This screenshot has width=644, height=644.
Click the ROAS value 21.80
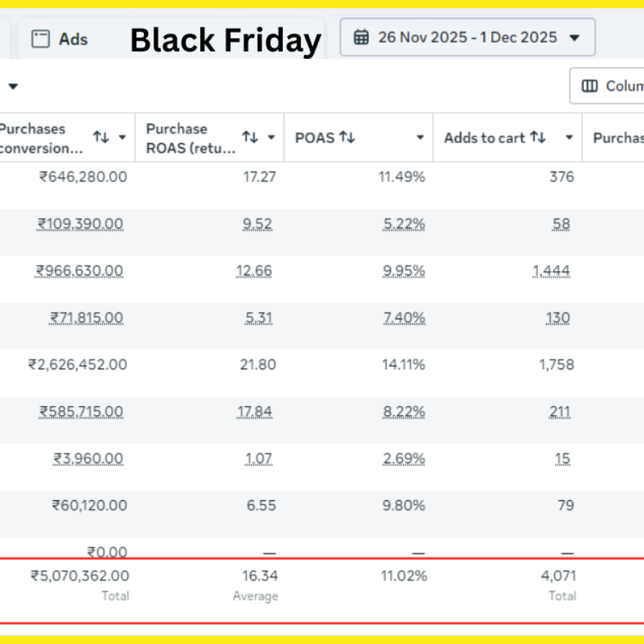pyautogui.click(x=258, y=364)
